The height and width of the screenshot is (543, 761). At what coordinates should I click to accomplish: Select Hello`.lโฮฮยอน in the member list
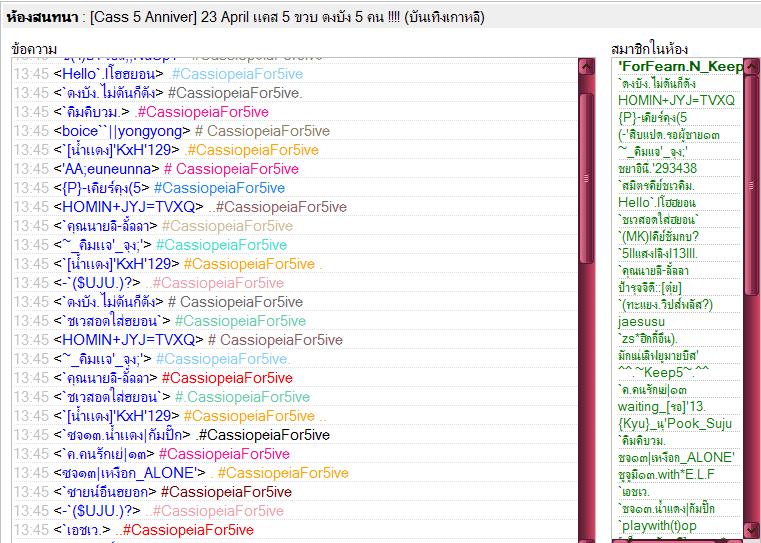[657, 202]
